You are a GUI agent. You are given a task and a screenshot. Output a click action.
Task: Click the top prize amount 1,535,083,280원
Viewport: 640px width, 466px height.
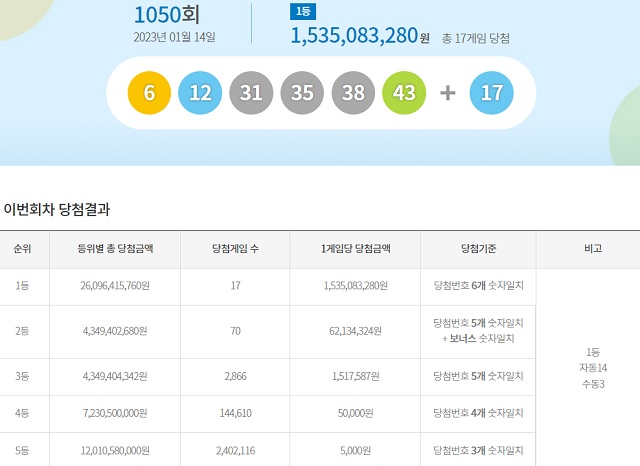pyautogui.click(x=360, y=36)
